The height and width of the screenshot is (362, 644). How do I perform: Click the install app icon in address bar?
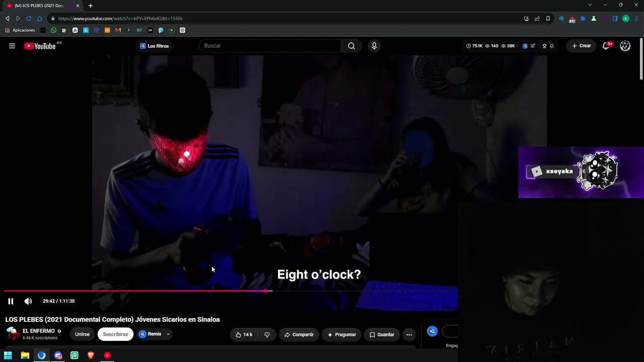click(526, 19)
